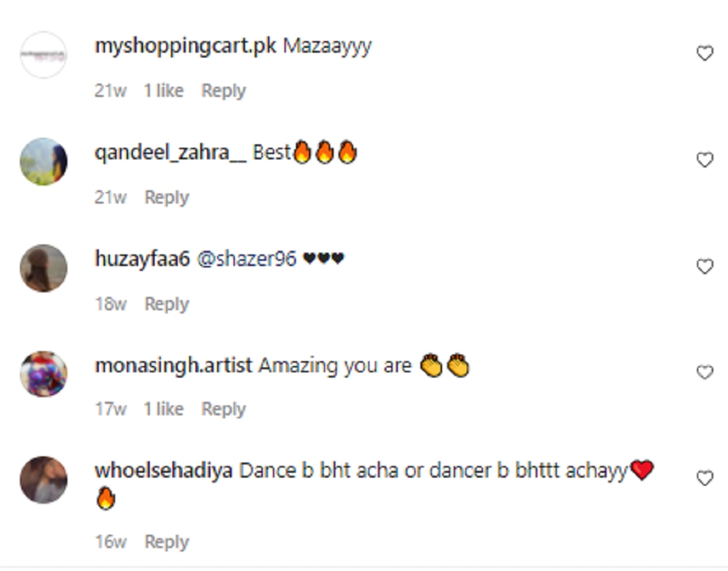The width and height of the screenshot is (728, 571).
Task: Show the 1 like on monasingh.artist's comment
Action: point(163,410)
